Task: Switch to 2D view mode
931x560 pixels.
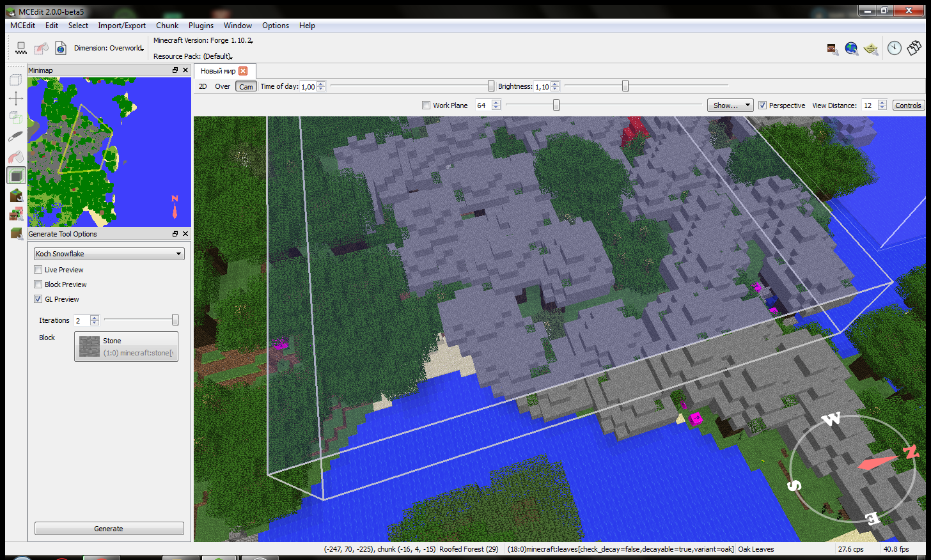Action: [x=203, y=86]
